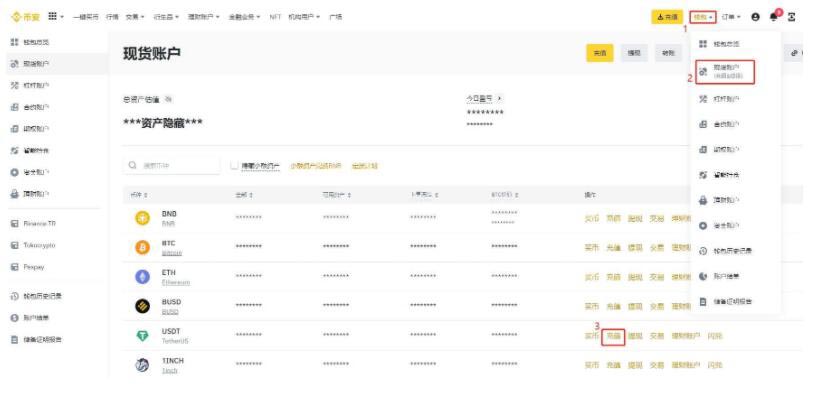Click the magnifier icon in the coin search box
This screenshot has height=393, width=817.
[x=132, y=165]
